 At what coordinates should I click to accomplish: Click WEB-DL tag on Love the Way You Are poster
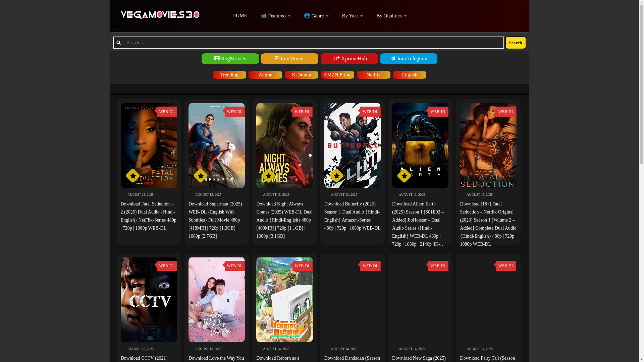234,266
